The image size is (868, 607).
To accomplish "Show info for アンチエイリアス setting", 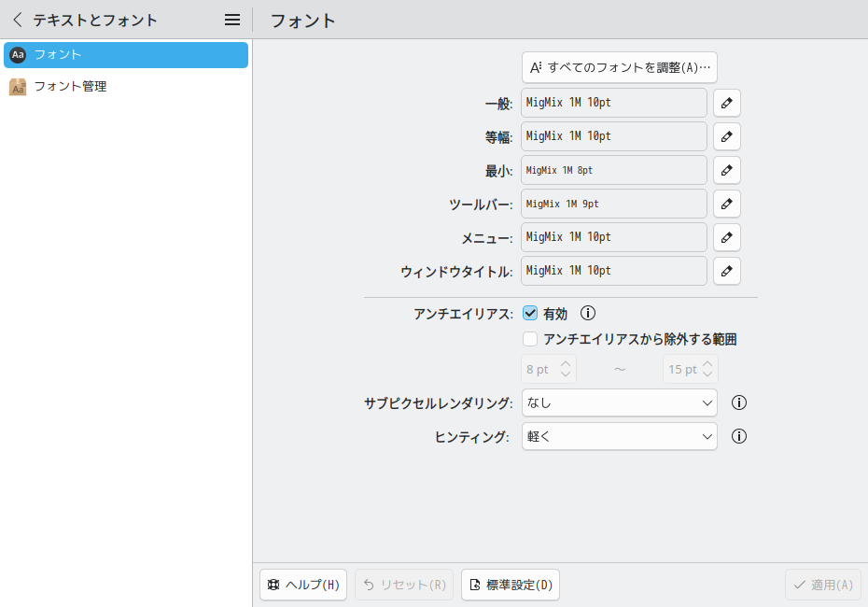I will (588, 314).
